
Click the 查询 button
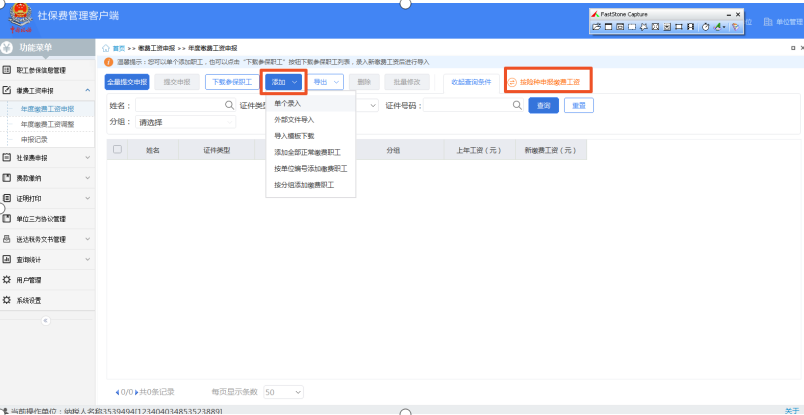pyautogui.click(x=543, y=105)
